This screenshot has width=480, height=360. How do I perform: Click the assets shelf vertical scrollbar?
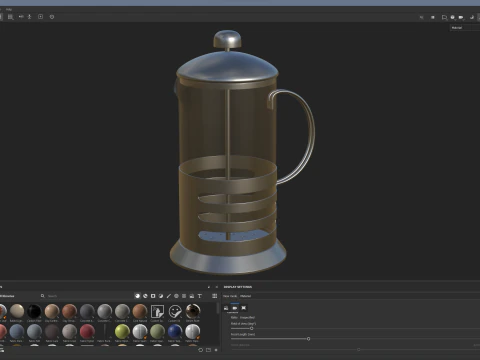(x=218, y=308)
